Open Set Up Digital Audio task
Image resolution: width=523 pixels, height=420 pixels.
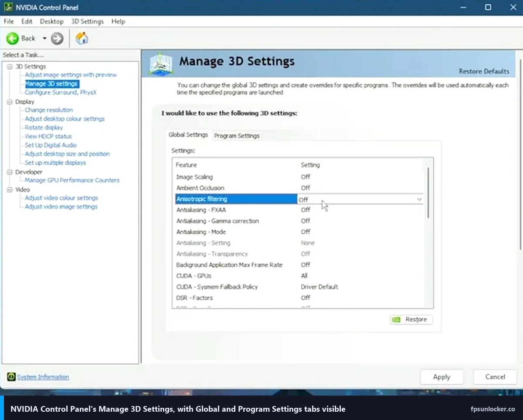[51, 145]
